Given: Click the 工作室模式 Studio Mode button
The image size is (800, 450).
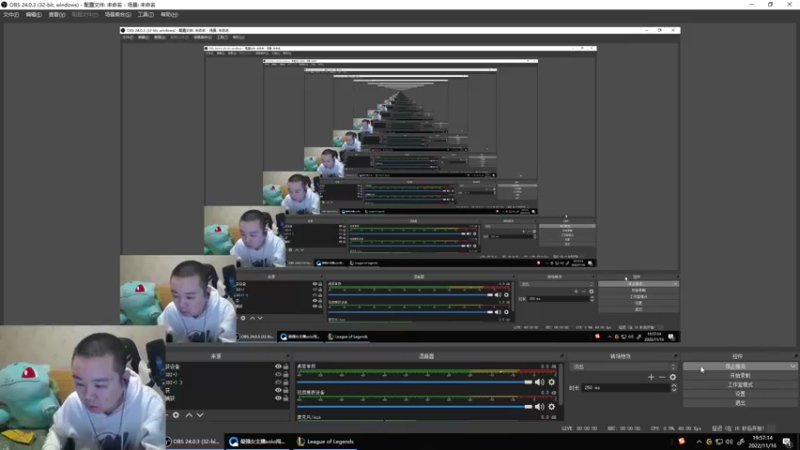Looking at the screenshot, I should [x=740, y=385].
